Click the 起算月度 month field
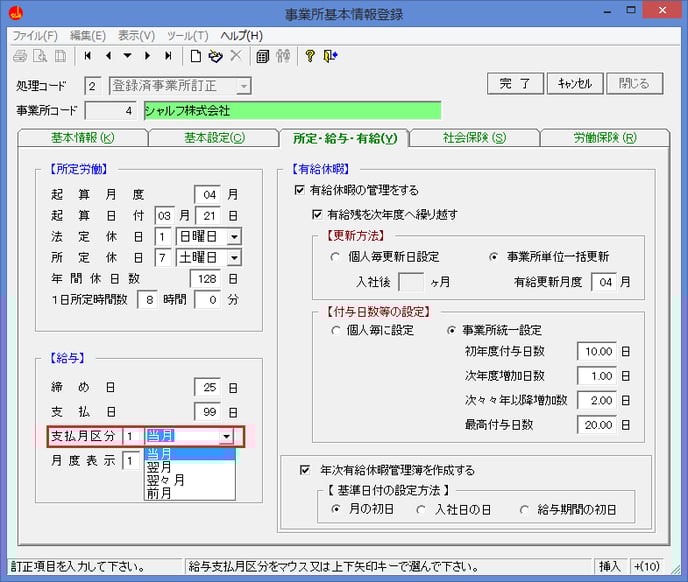 pos(208,195)
